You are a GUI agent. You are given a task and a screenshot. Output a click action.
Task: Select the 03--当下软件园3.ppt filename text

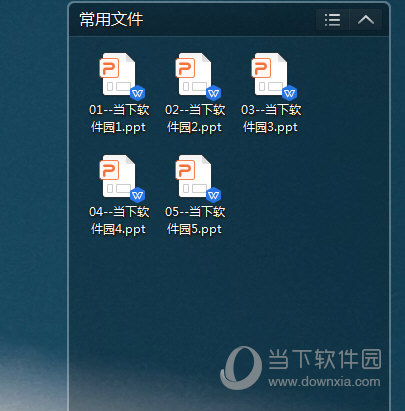click(271, 118)
